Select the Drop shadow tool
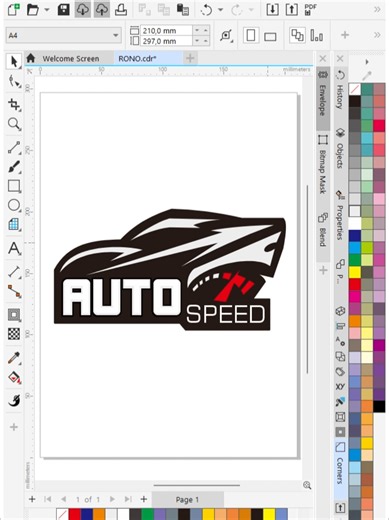 coord(14,315)
